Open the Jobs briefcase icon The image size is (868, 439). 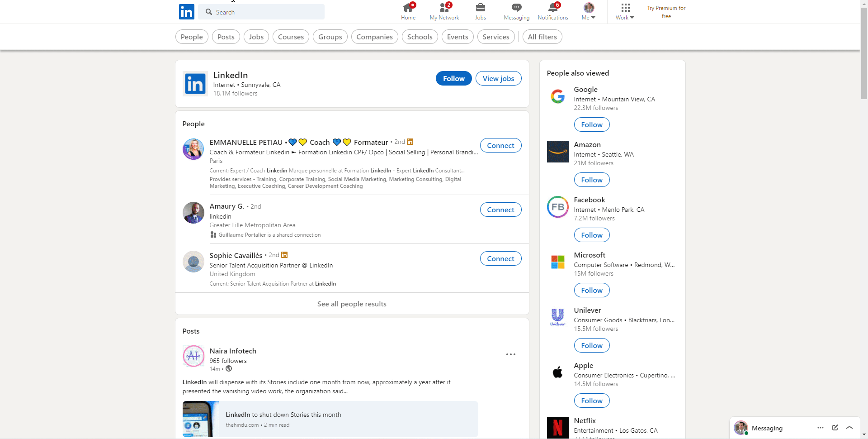coord(481,12)
